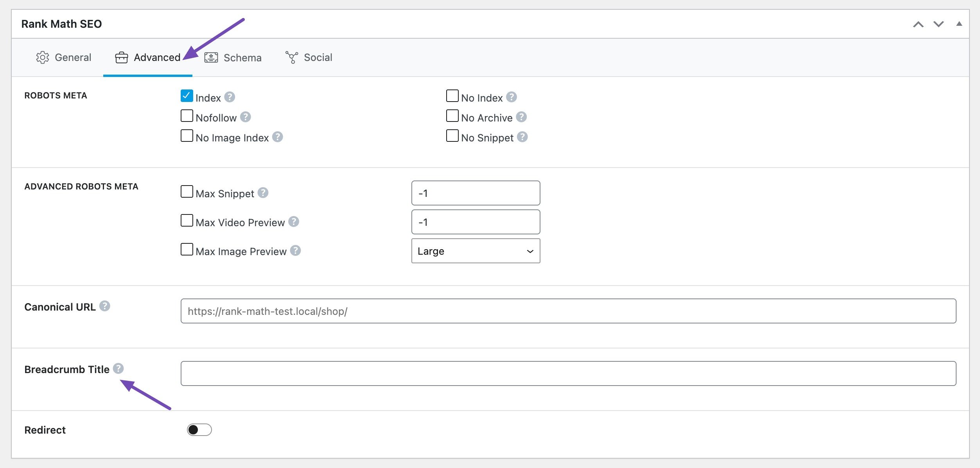980x468 pixels.
Task: Click Canonical URL help icon
Action: coord(105,306)
